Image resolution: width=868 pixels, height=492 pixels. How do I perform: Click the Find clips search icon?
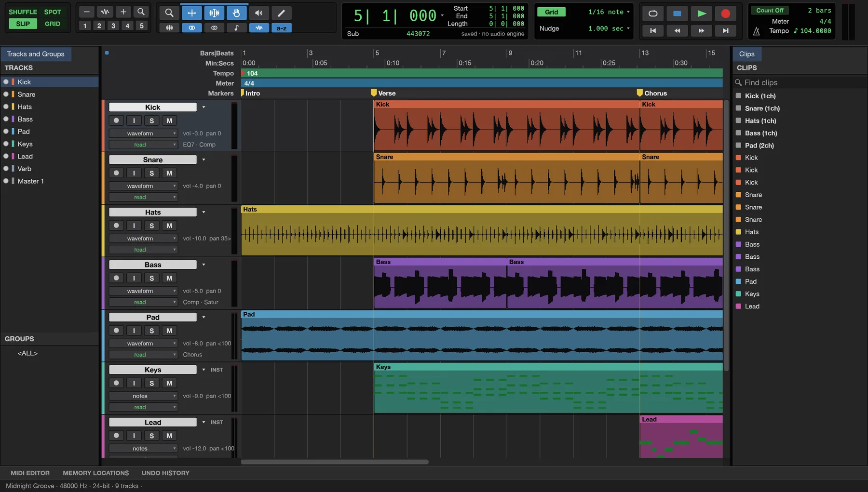(x=738, y=83)
